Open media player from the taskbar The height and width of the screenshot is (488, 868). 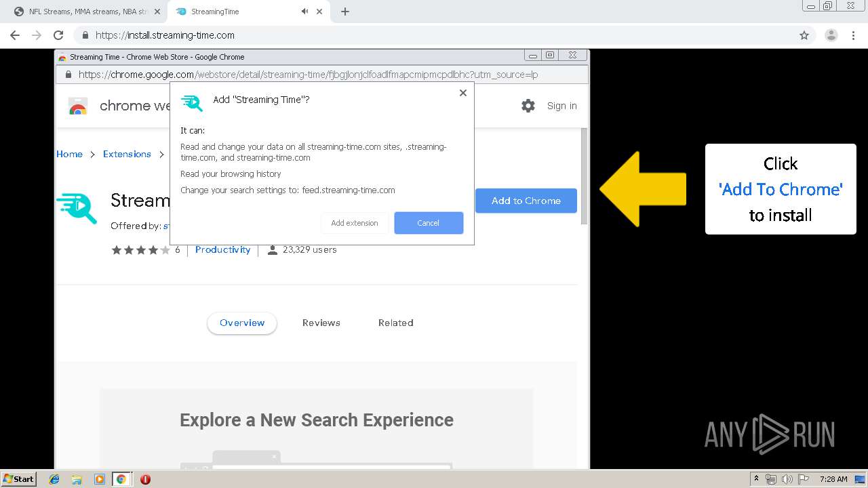pyautogui.click(x=99, y=479)
